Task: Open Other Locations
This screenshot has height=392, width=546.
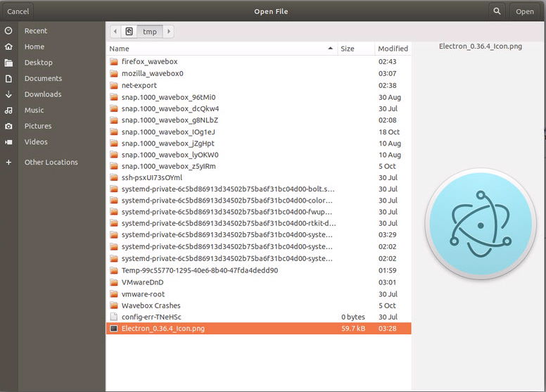Action: click(x=51, y=162)
